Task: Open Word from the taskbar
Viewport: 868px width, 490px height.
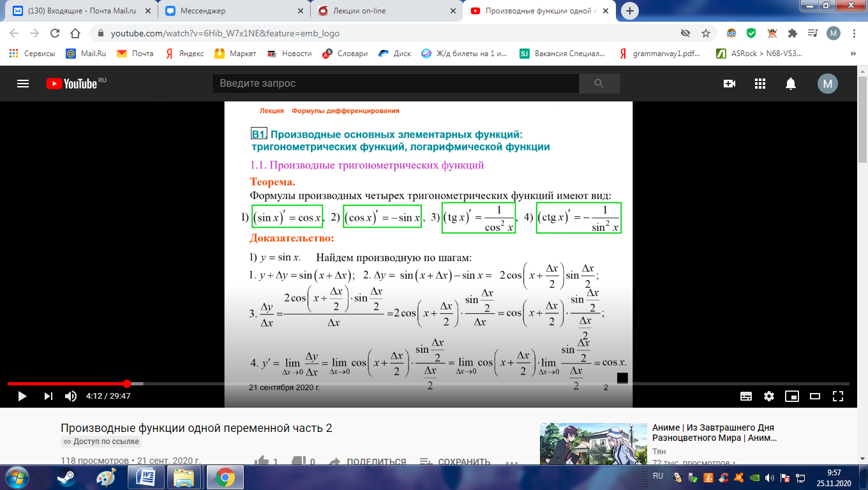Action: 146,477
